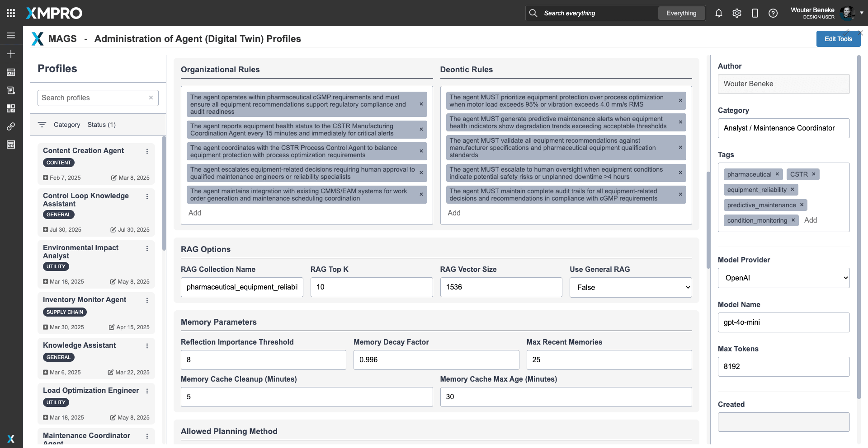Click the notifications bell icon

pyautogui.click(x=718, y=13)
